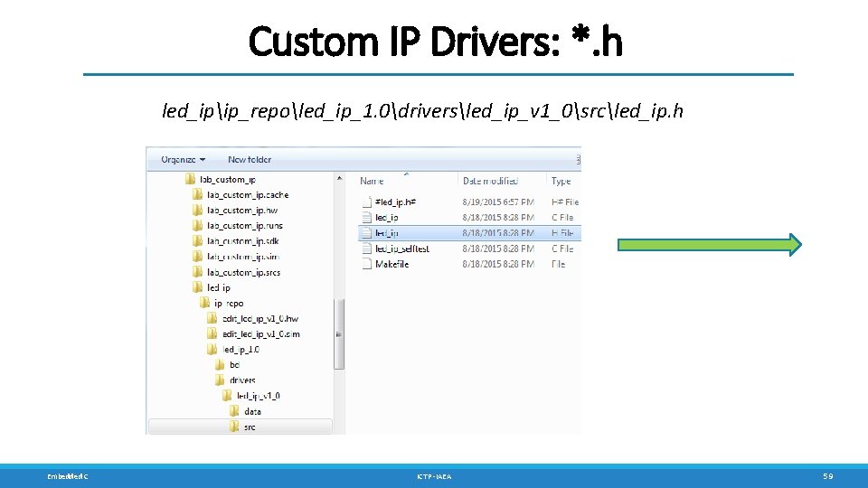Click the edit_led_ip_v1_0.sim folder icon
This screenshot has width=868, height=488.
coord(212,333)
